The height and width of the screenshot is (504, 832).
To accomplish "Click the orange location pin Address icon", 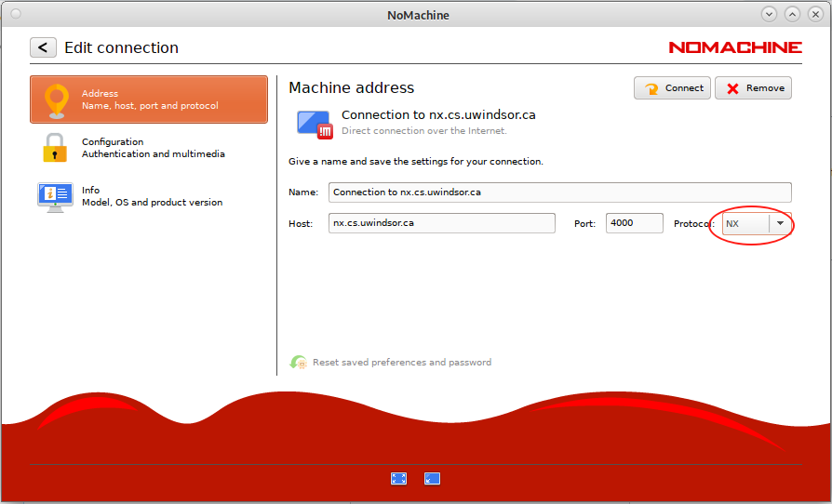I will pyautogui.click(x=57, y=100).
